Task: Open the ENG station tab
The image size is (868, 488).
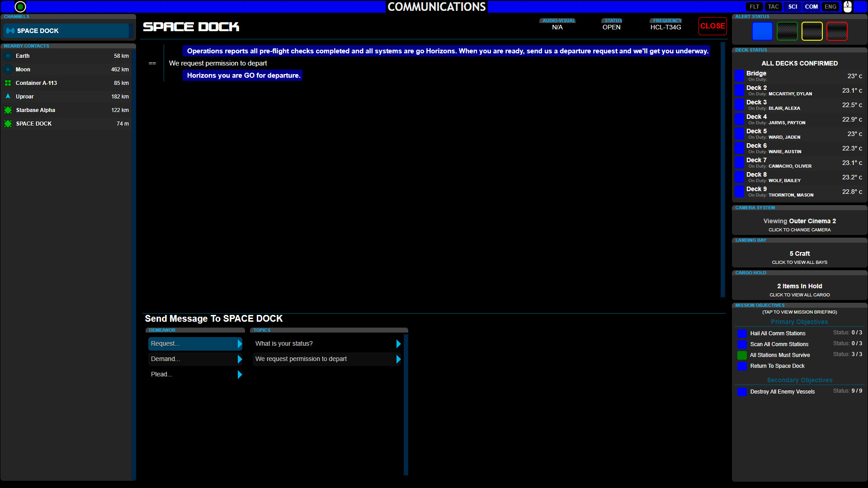Action: pos(830,6)
